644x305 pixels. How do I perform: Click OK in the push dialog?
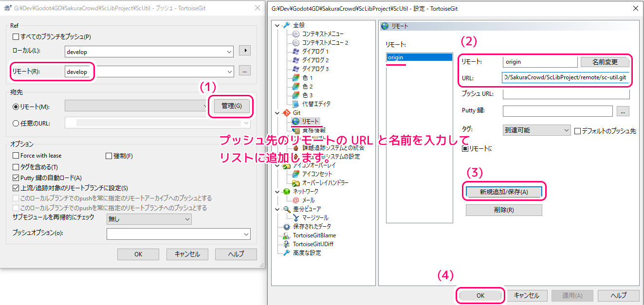(x=138, y=254)
